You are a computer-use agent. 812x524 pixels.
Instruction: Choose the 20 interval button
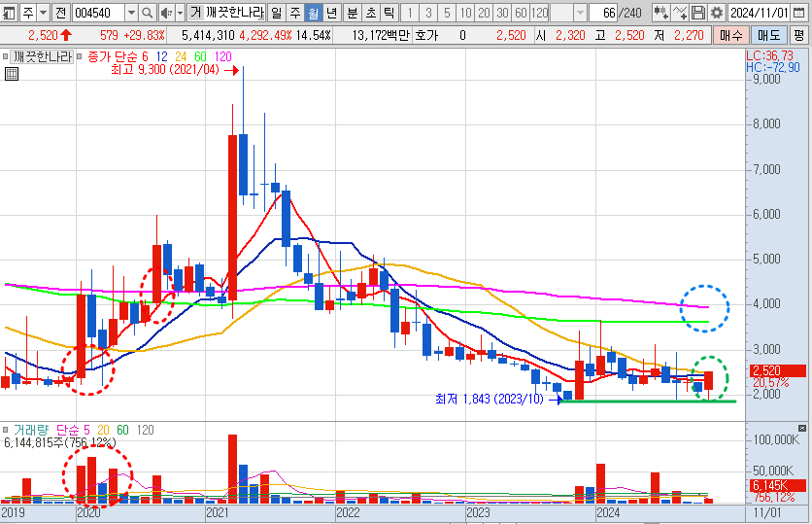click(x=485, y=13)
